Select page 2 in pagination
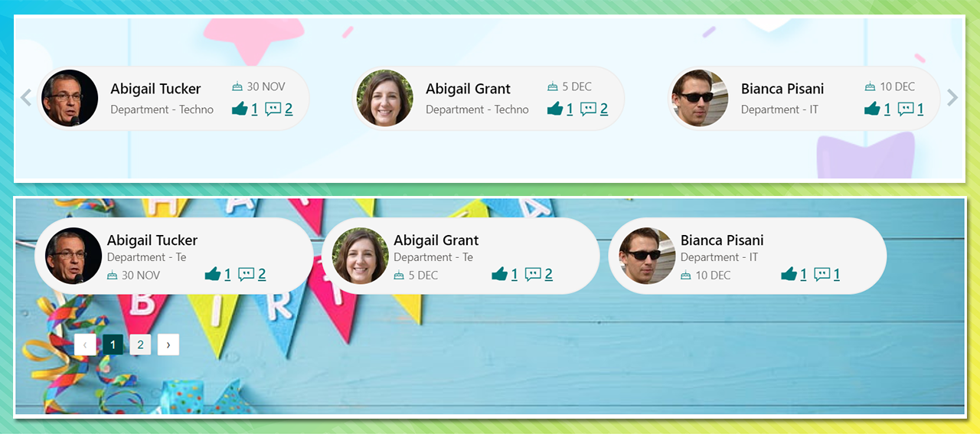The height and width of the screenshot is (434, 980). [x=140, y=344]
